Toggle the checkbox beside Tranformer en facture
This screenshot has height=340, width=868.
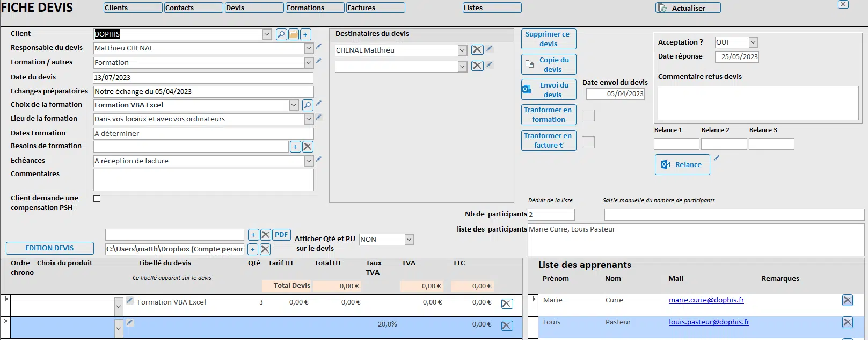[x=588, y=142]
